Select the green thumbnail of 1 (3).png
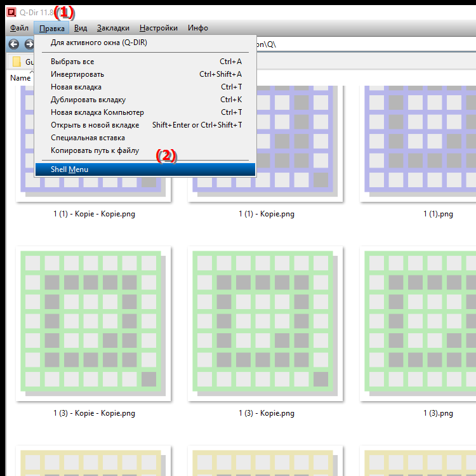 click(418, 324)
